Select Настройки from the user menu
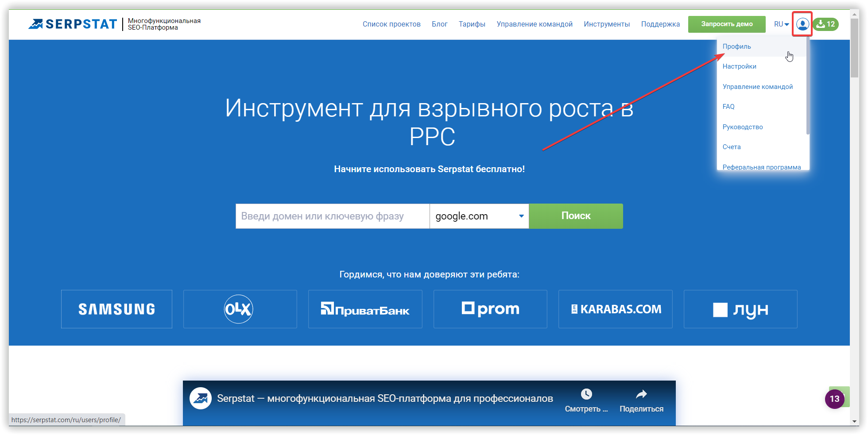The width and height of the screenshot is (868, 435). pos(739,66)
